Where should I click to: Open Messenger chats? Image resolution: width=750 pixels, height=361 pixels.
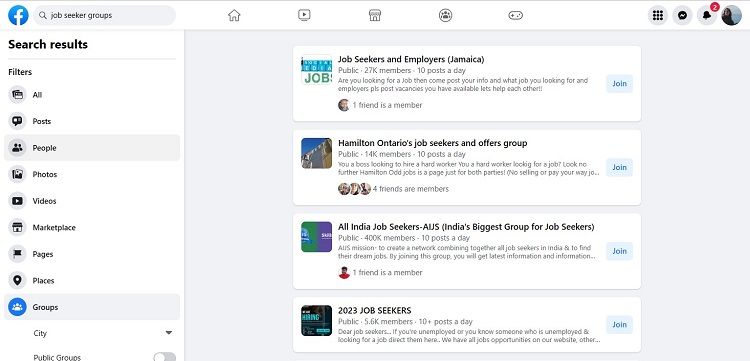tap(682, 15)
